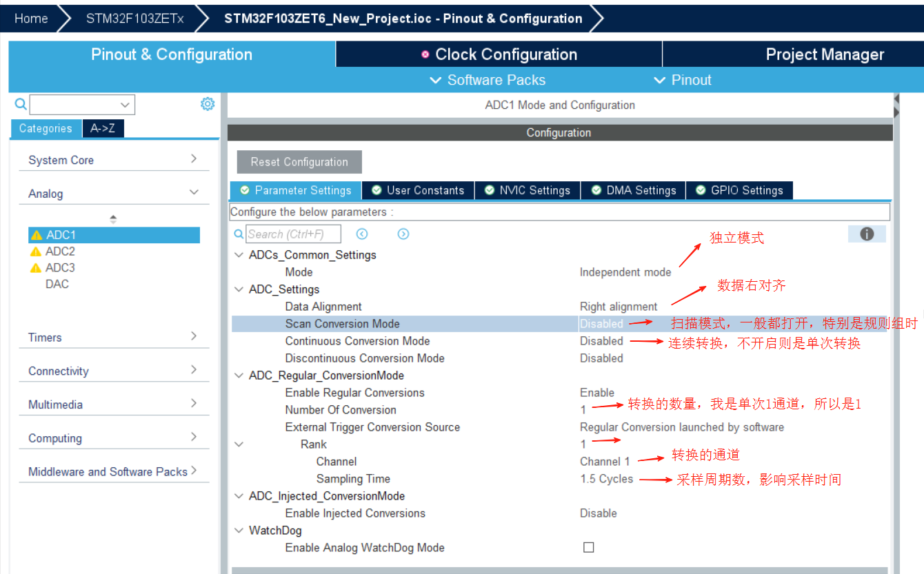The height and width of the screenshot is (574, 924).
Task: Collapse the ADC_Settings tree section
Action: point(238,289)
